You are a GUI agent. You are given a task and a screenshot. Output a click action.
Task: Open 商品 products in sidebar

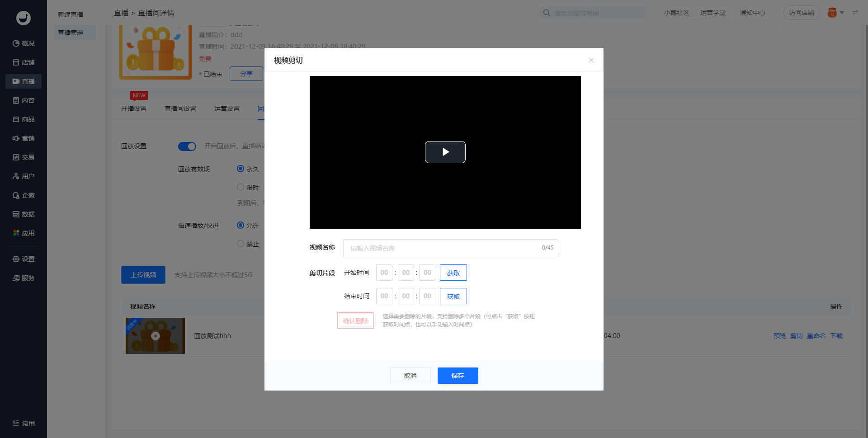(24, 119)
